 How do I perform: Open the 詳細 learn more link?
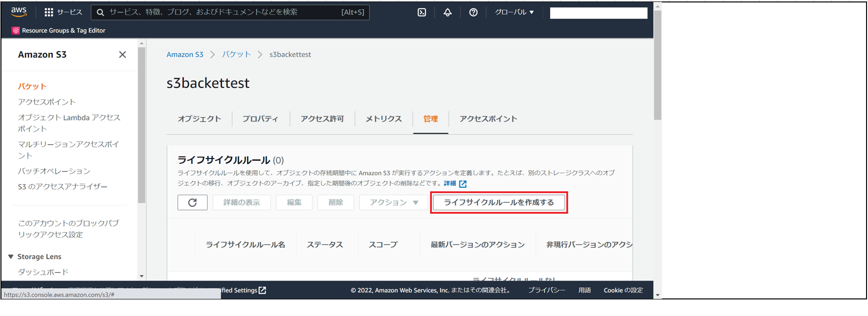[x=450, y=183]
